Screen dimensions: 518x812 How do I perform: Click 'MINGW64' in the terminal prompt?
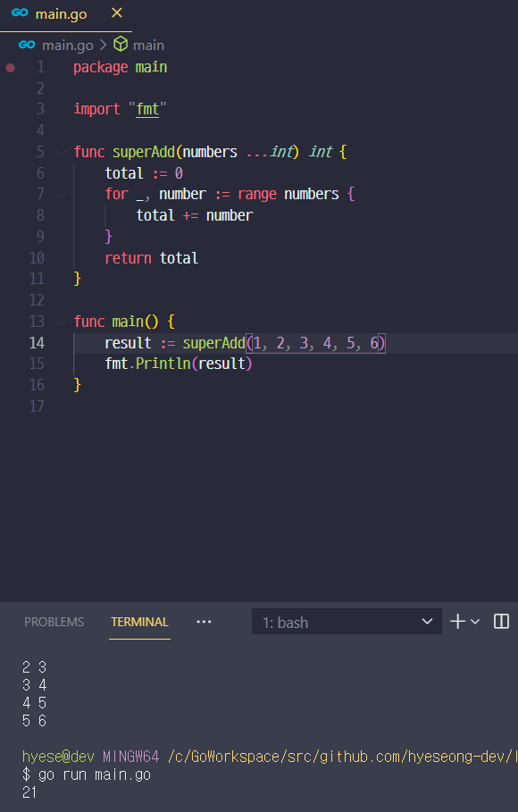[130, 757]
